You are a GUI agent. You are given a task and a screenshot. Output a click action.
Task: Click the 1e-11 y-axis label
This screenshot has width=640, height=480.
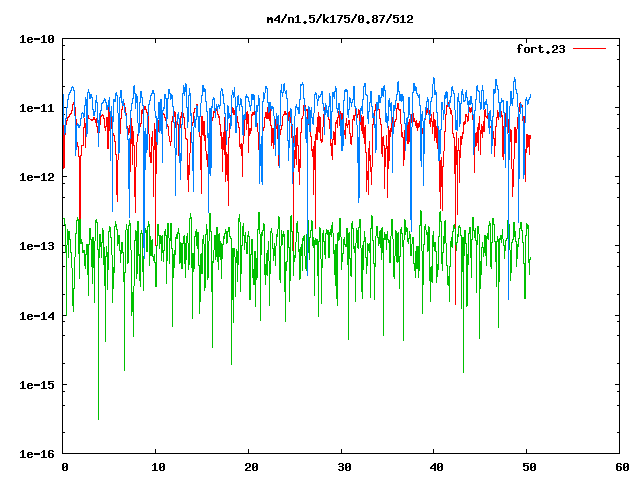pyautogui.click(x=37, y=108)
